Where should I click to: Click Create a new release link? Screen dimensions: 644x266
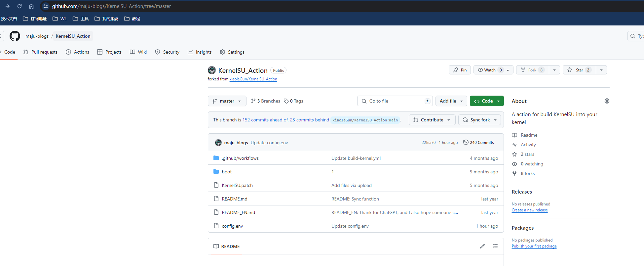[529, 210]
